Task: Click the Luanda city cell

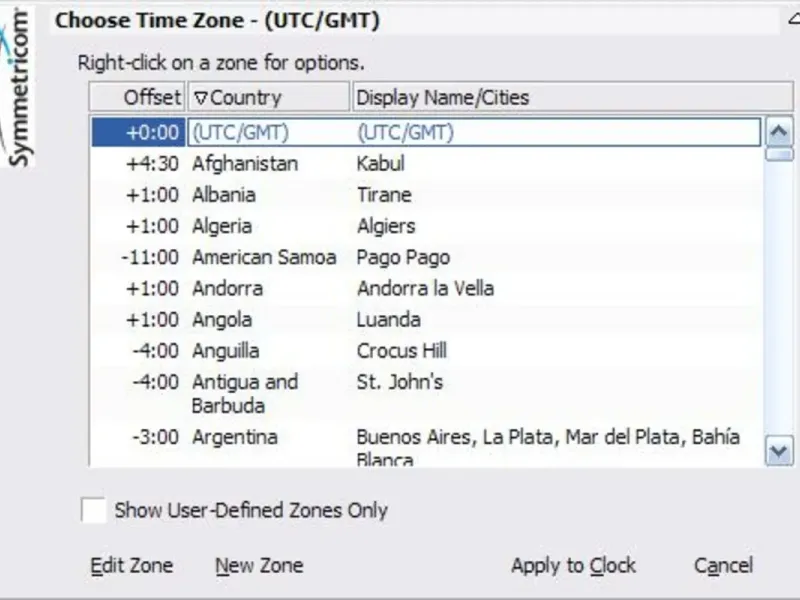Action: (389, 319)
